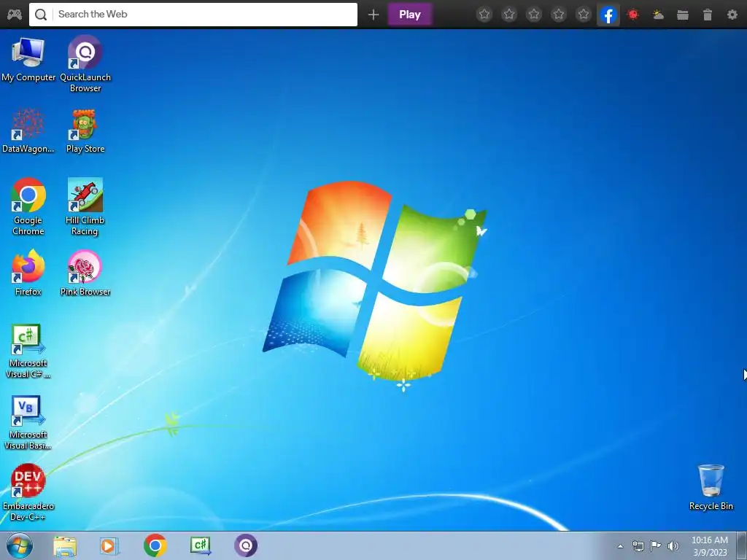This screenshot has height=560, width=747.
Task: Open the Play Store desktop shortcut
Action: pos(85,131)
